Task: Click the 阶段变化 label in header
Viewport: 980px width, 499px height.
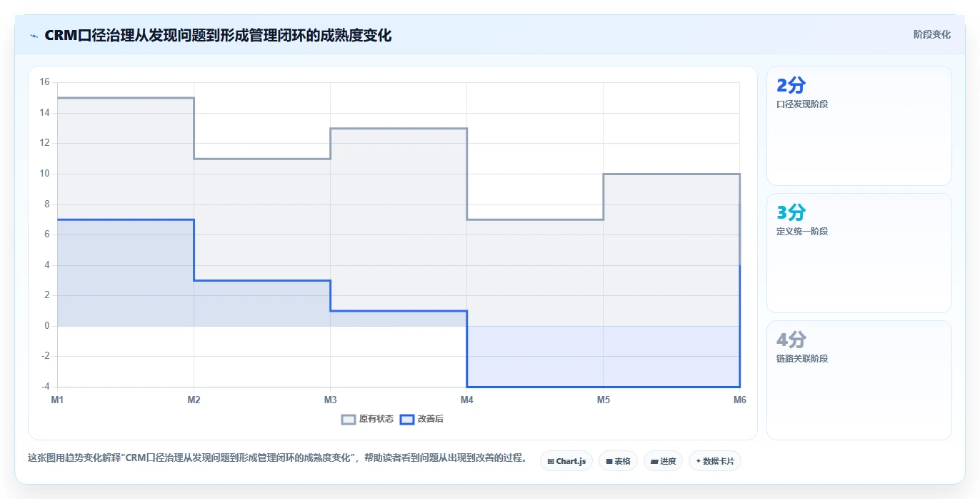Action: click(932, 34)
